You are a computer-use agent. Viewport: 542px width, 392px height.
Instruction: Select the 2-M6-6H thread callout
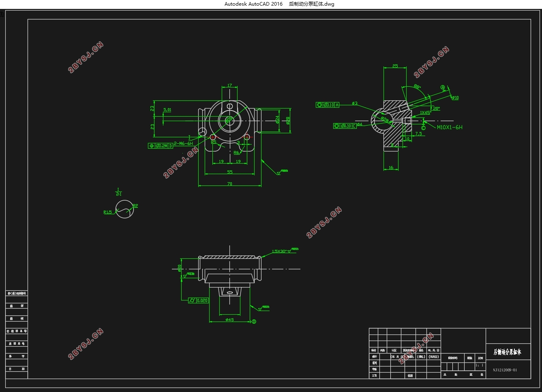coord(183,143)
